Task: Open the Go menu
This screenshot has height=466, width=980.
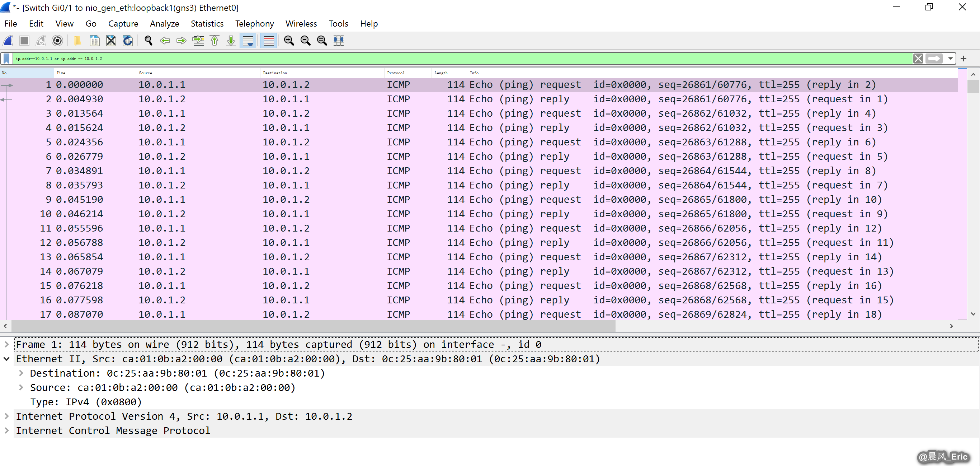Action: 91,24
